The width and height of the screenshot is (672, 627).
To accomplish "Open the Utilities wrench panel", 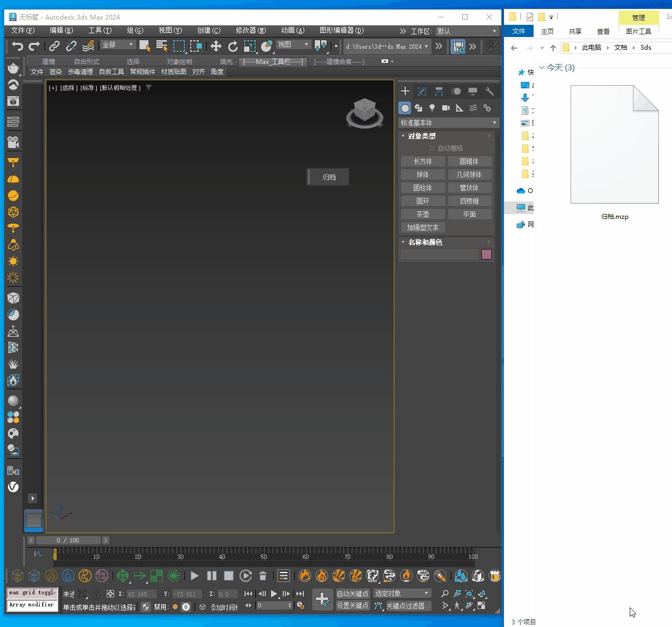I will (x=489, y=91).
